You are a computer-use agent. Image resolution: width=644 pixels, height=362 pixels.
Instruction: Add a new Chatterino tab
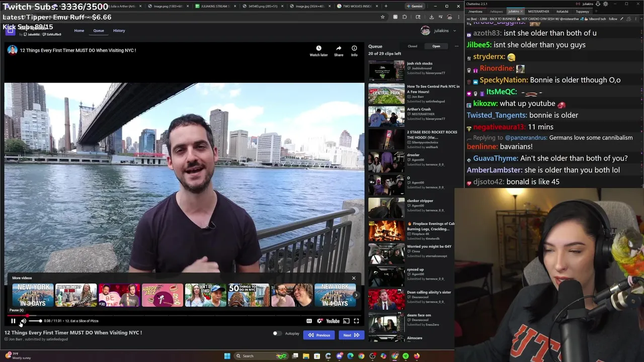[x=597, y=11]
